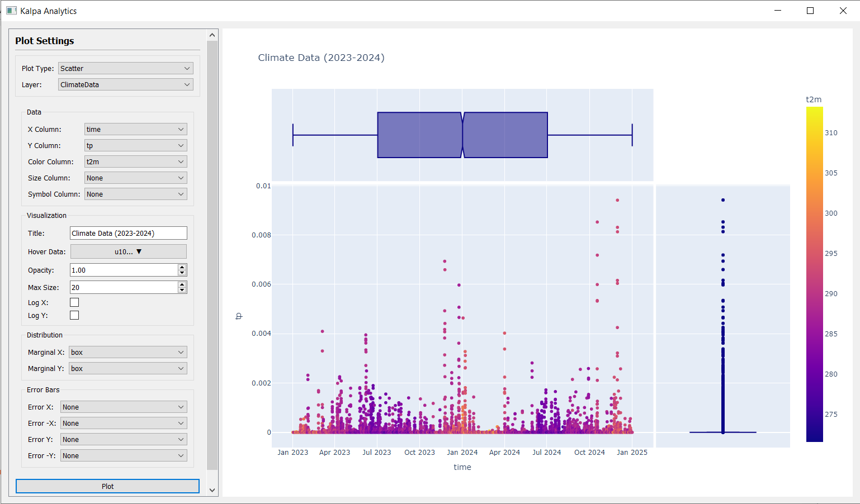Screen dimensions: 860x504
Task: Click the top marginal box plot
Action: point(462,135)
